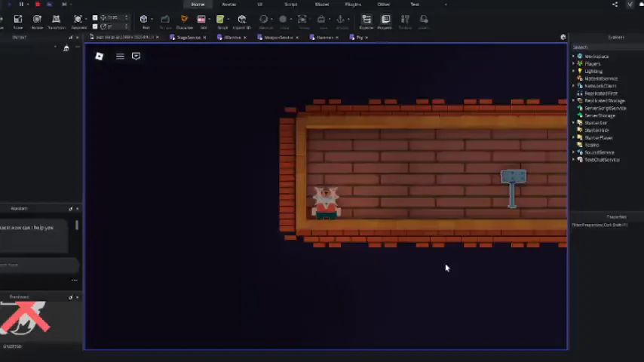Stop the playtest with red button
This screenshot has width=644, height=362.
(38, 4)
